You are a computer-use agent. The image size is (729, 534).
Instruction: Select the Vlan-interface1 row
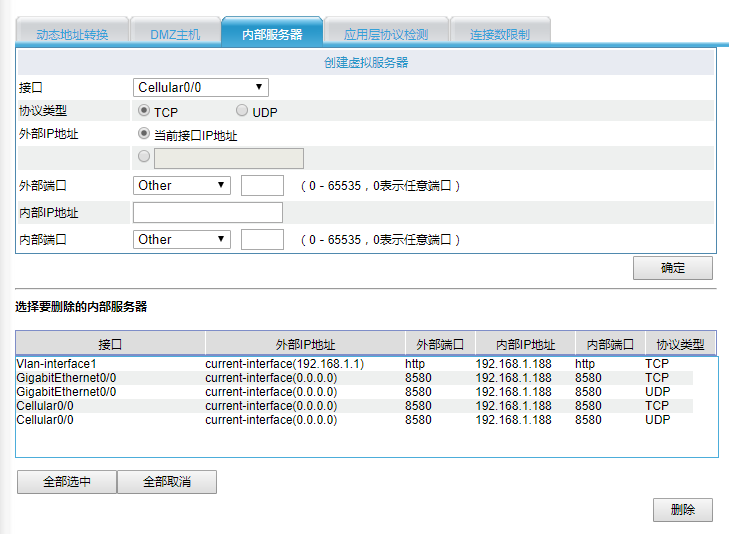[354, 364]
